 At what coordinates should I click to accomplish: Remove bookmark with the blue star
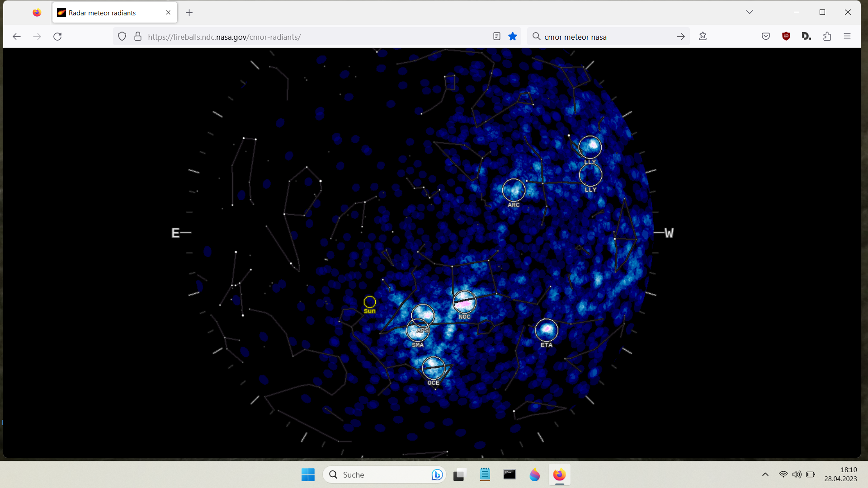pyautogui.click(x=513, y=37)
